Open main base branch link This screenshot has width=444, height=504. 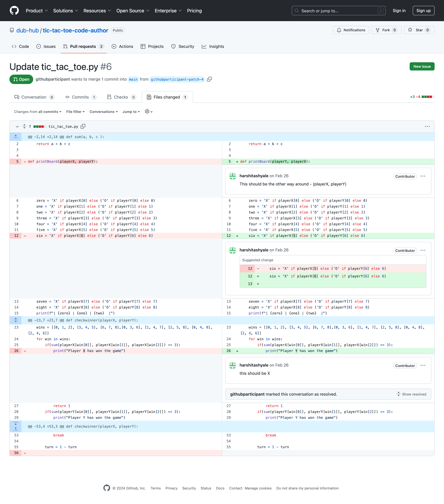pyautogui.click(x=133, y=79)
